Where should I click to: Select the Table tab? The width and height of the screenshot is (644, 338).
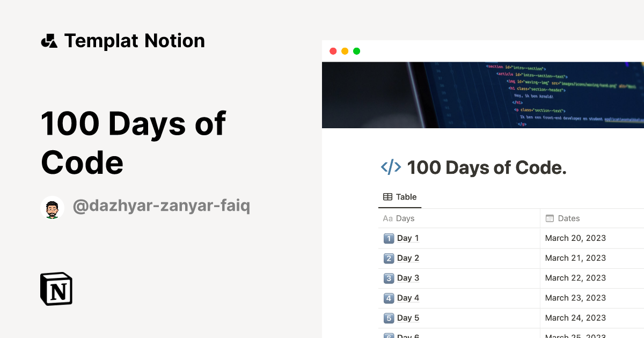click(400, 197)
